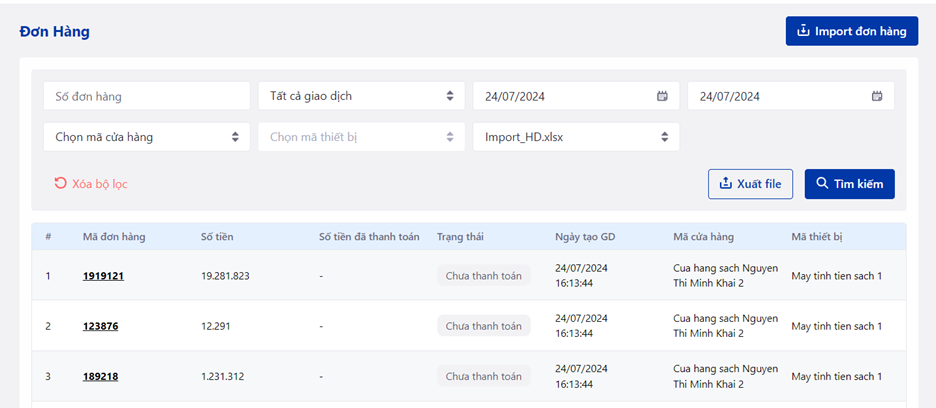936x408 pixels.
Task: Click the Tìm kiếm search button
Action: pyautogui.click(x=849, y=184)
